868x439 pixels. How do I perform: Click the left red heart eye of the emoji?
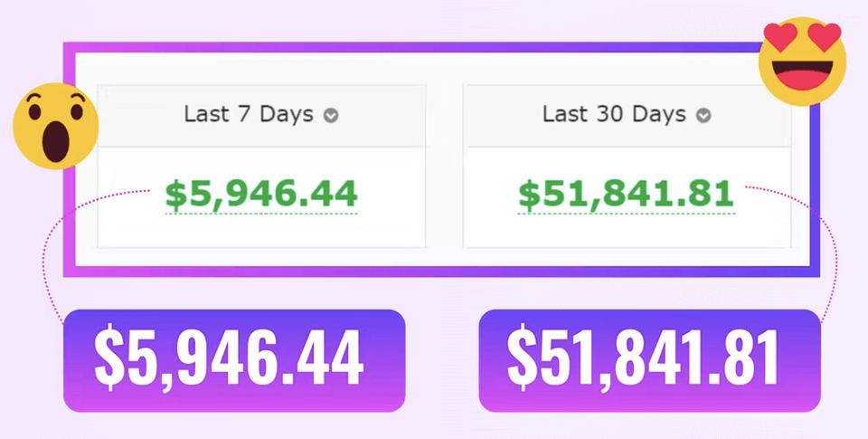click(x=780, y=38)
